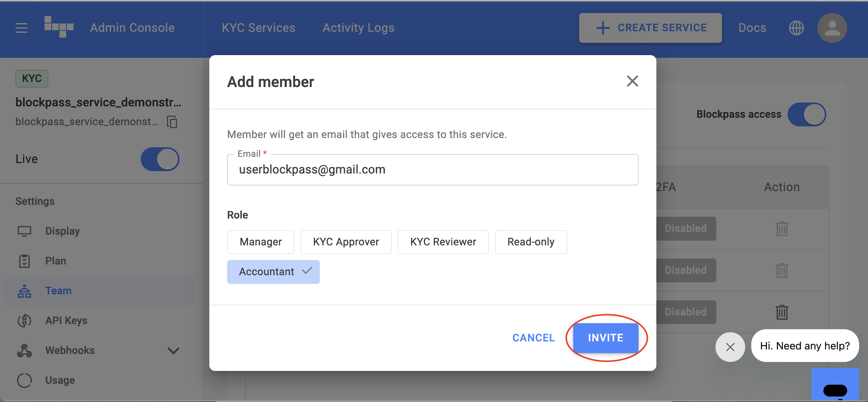Click the Invite button

tap(605, 338)
